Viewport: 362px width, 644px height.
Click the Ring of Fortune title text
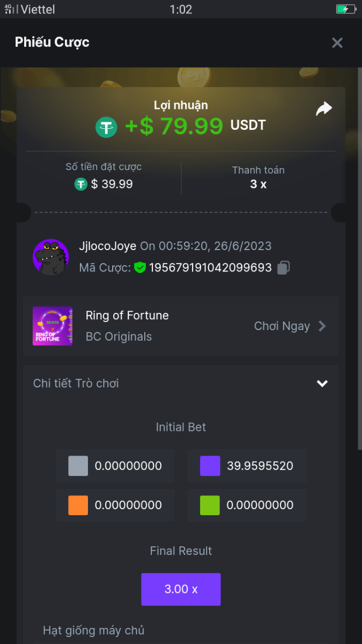coord(127,316)
